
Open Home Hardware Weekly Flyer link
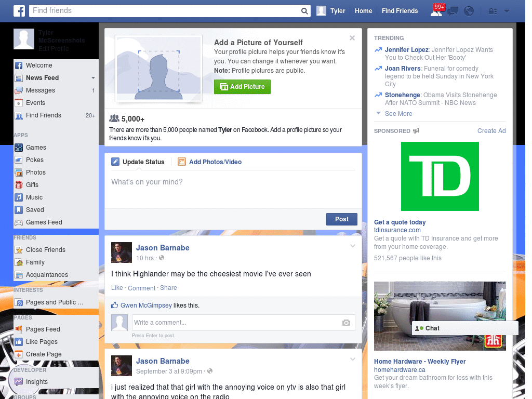(420, 362)
